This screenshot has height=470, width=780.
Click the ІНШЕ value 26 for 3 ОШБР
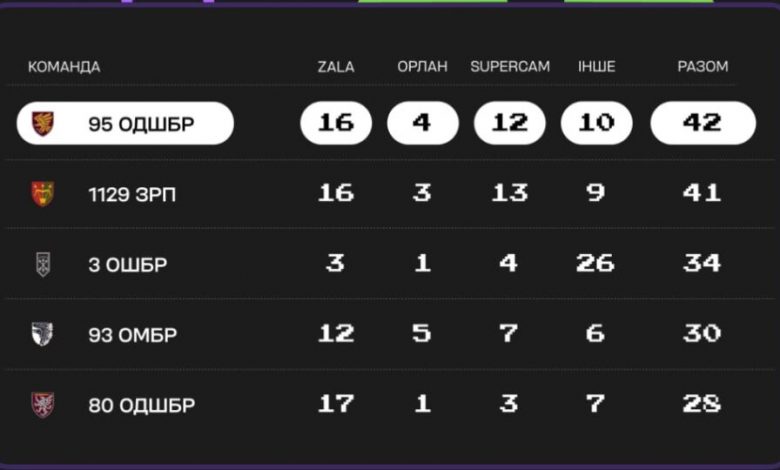(595, 263)
